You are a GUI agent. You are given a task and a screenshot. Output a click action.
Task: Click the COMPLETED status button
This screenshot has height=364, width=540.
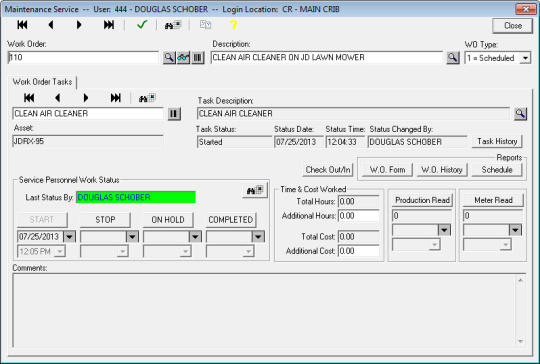click(231, 220)
